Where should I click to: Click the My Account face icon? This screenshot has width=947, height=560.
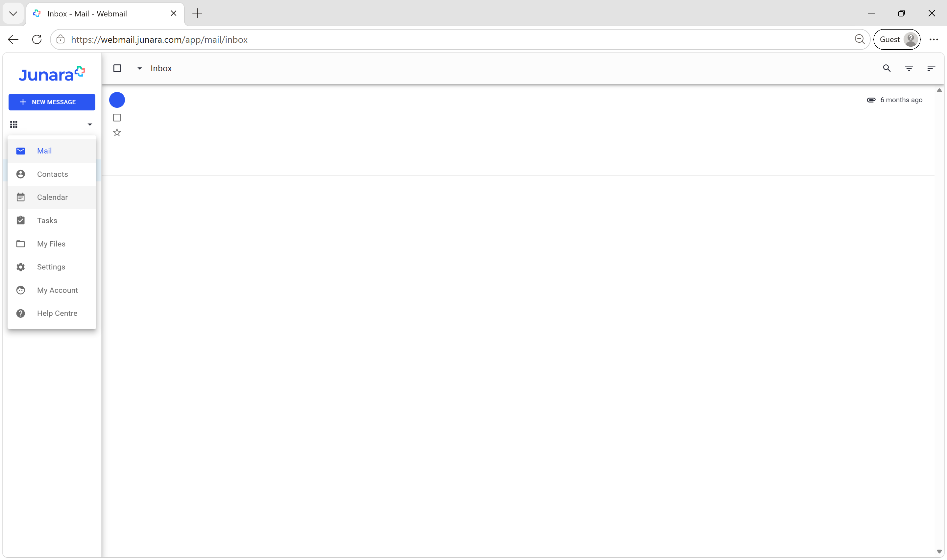21,290
